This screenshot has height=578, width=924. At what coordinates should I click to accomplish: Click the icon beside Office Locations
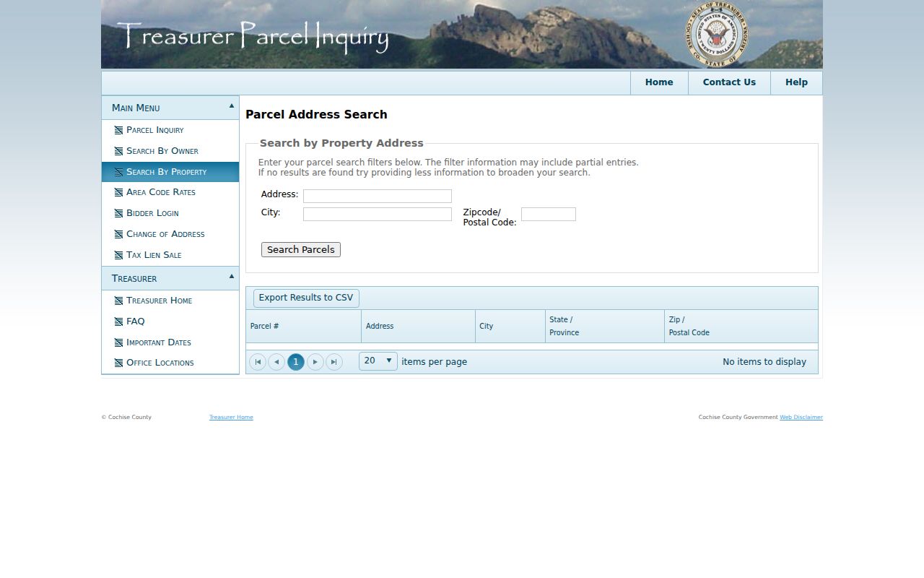coord(118,363)
